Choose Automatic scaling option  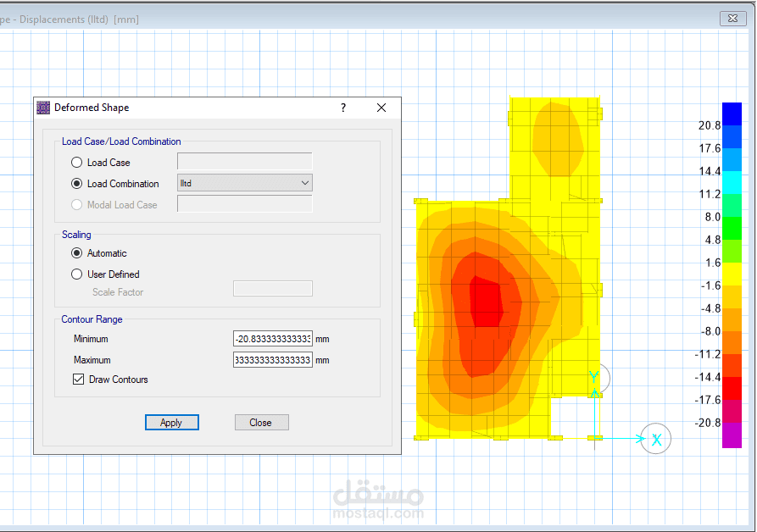pyautogui.click(x=77, y=253)
